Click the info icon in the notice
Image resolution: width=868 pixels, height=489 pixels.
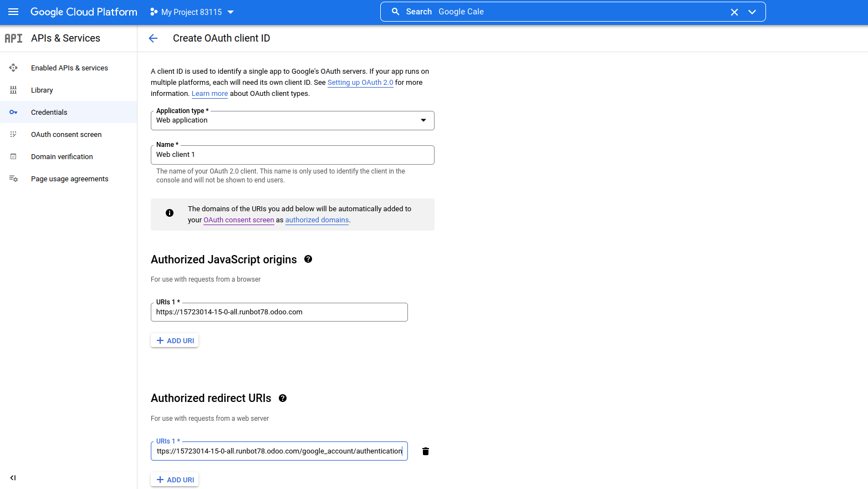click(x=170, y=213)
